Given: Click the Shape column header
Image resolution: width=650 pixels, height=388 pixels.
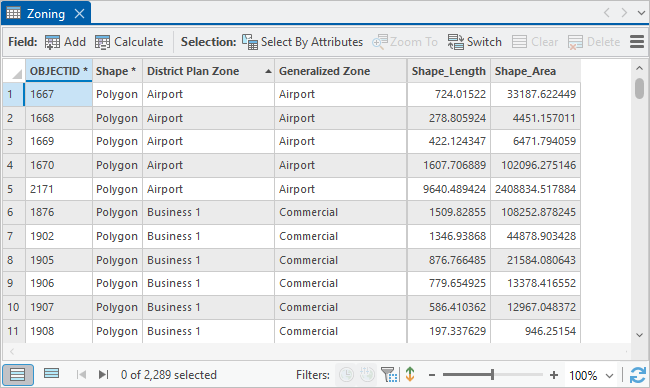Looking at the screenshot, I should pyautogui.click(x=117, y=71).
